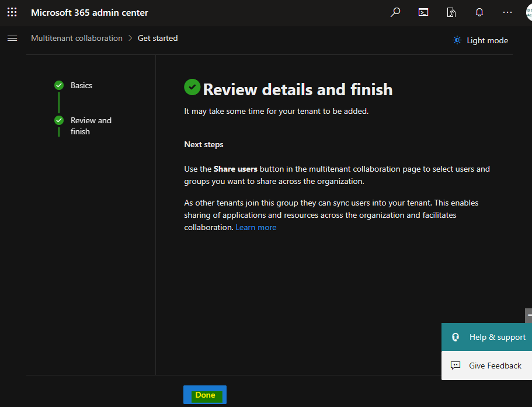Select the Basics step
532x407 pixels.
tap(81, 85)
